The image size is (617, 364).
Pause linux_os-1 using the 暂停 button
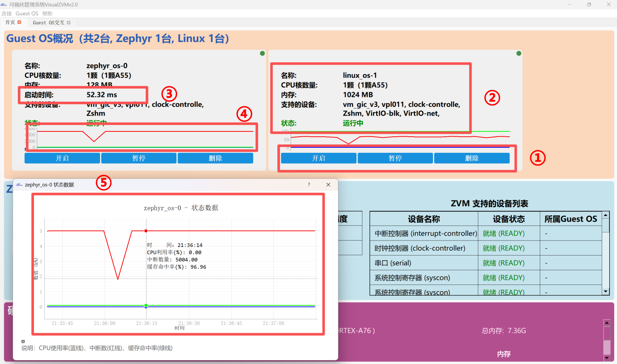(395, 158)
